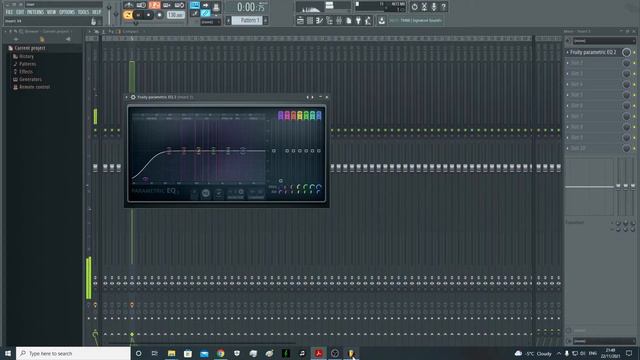Open mixer input preset dropdown above the slots
Viewport: 640px width, 360px height.
pos(604,41)
